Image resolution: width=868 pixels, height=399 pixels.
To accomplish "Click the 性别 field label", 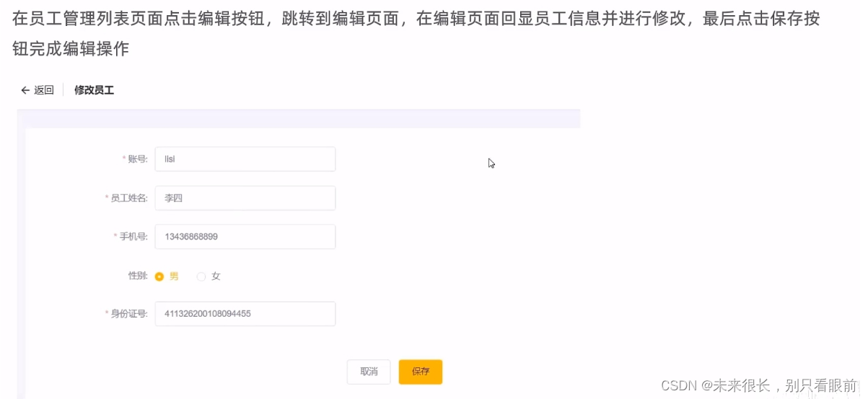I will click(x=138, y=276).
